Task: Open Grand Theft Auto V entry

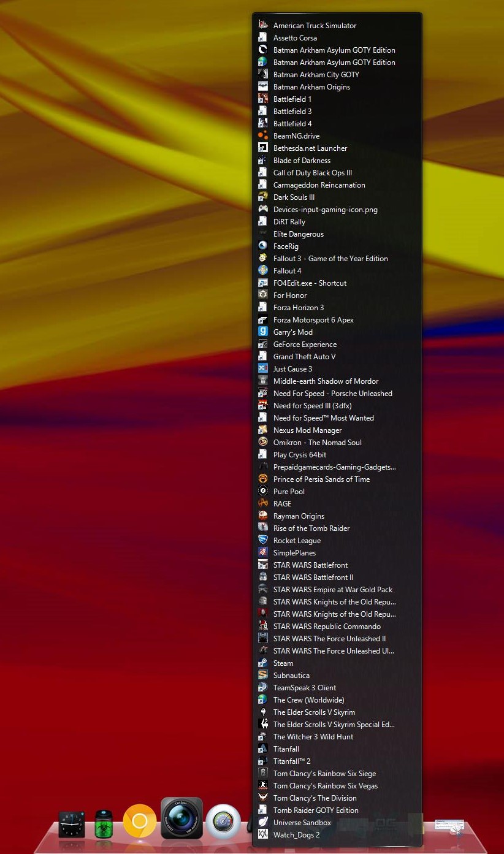Action: tap(304, 357)
